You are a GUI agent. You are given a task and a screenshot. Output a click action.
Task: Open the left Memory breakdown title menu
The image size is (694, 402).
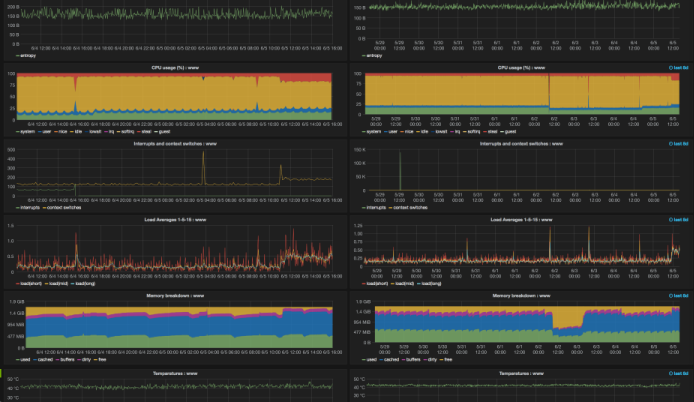pos(175,296)
